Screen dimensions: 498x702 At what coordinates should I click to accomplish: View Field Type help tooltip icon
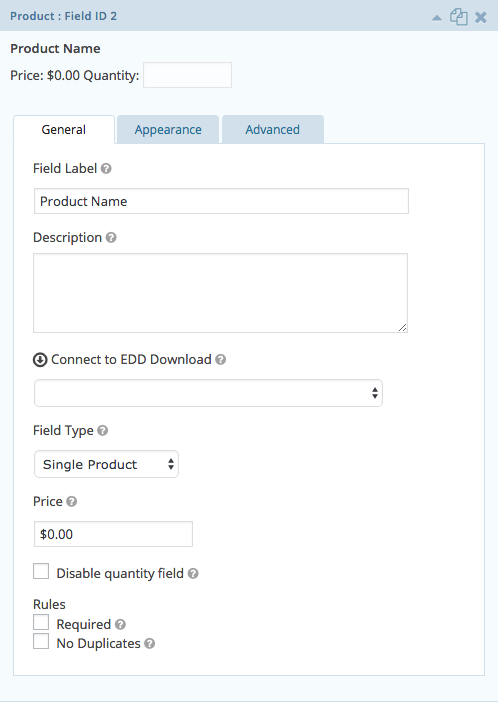[x=103, y=431]
